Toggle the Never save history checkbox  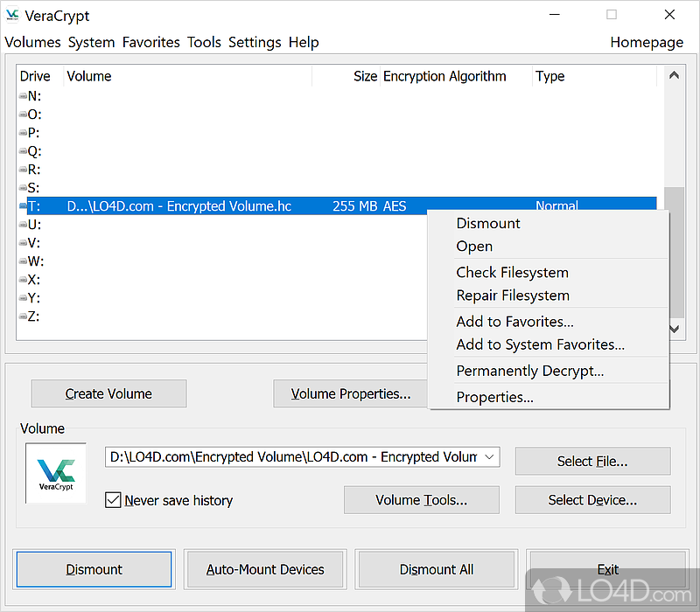coord(113,500)
